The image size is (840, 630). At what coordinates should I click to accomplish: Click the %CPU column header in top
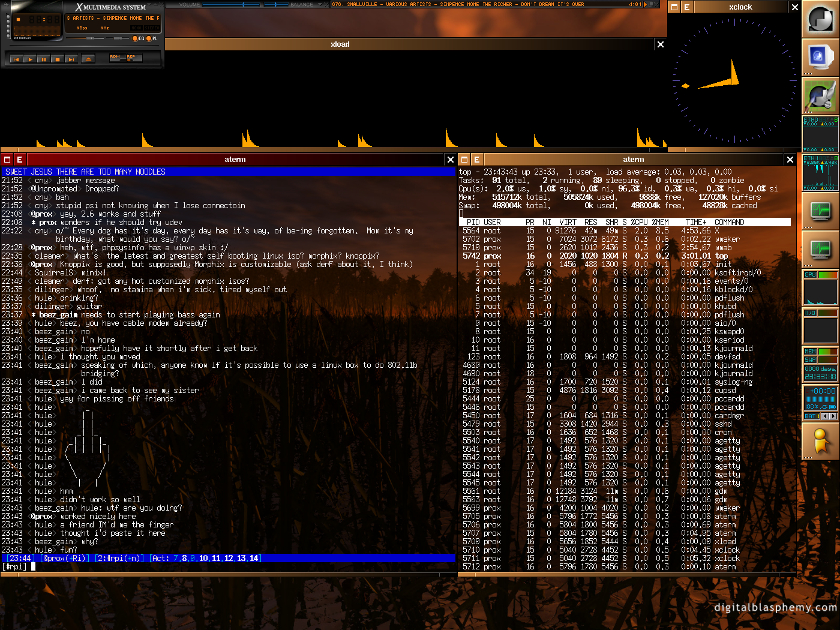click(x=640, y=222)
